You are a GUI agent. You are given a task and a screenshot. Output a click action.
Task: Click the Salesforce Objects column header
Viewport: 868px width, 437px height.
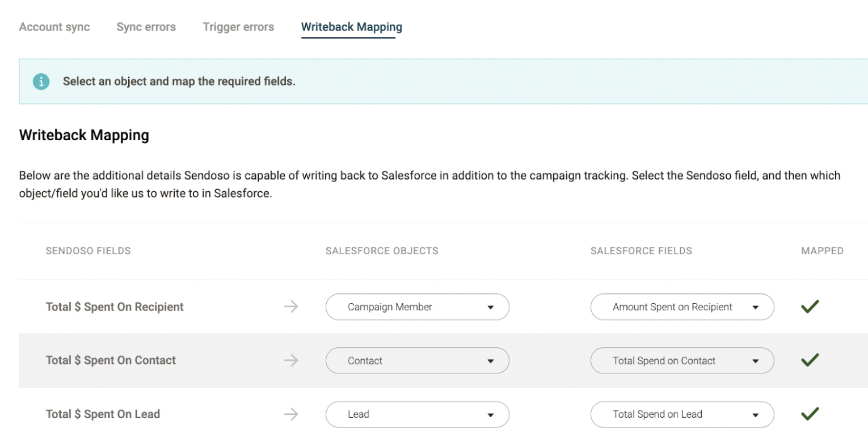tap(382, 251)
